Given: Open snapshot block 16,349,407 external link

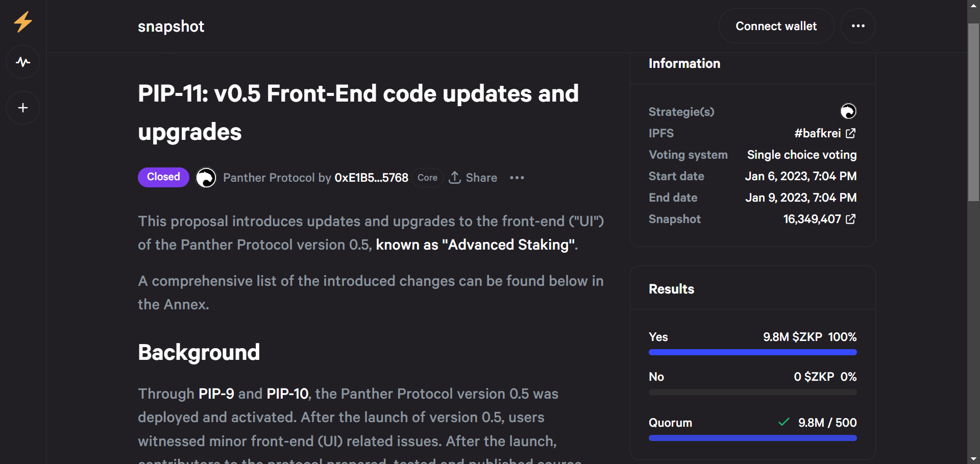Looking at the screenshot, I should 819,219.
